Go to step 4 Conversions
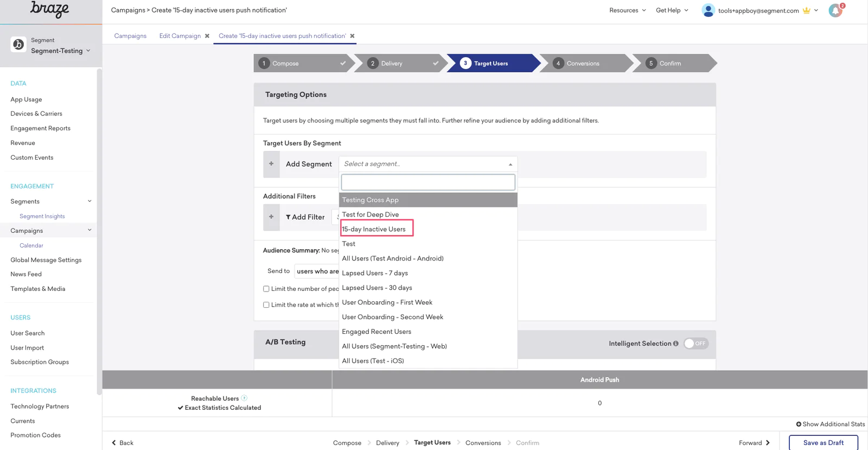The height and width of the screenshot is (450, 868). coord(586,63)
